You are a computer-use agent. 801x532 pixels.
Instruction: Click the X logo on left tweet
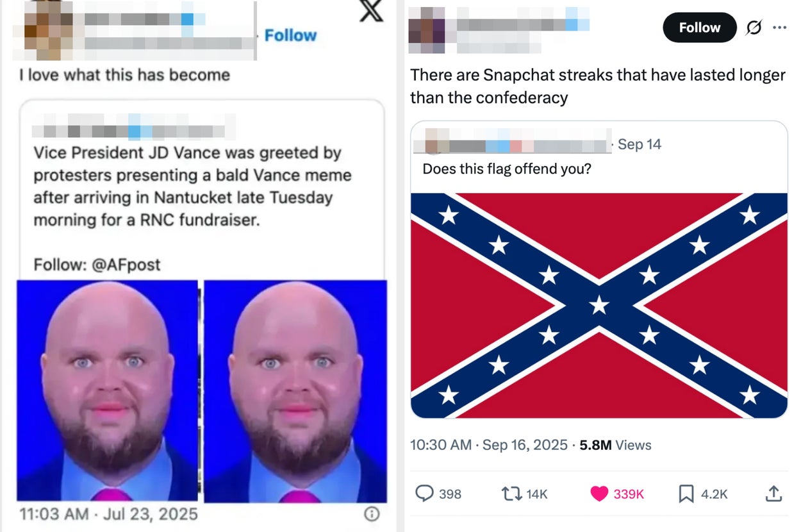tap(371, 10)
